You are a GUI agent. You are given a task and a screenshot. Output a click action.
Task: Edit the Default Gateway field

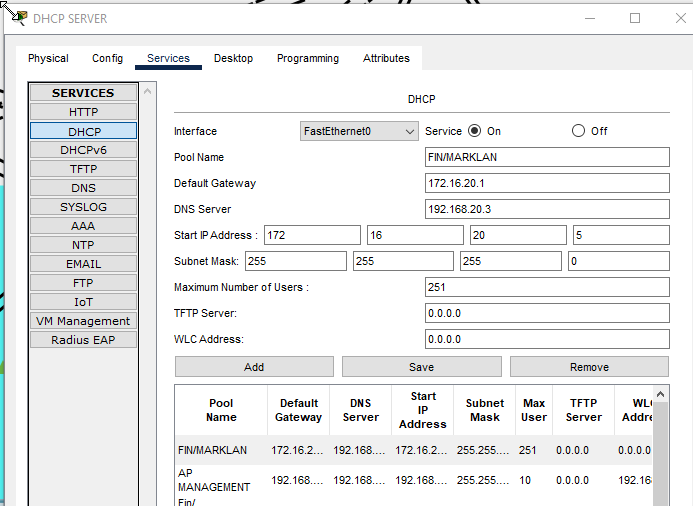coord(546,183)
